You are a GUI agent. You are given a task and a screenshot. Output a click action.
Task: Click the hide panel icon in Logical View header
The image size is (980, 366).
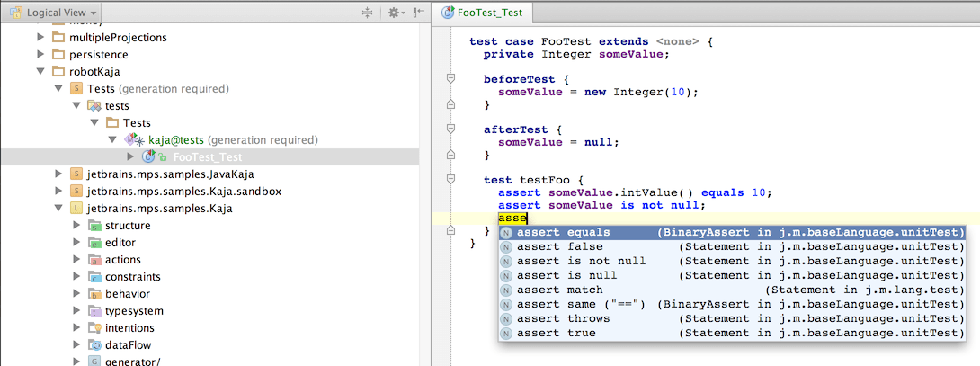point(418,13)
